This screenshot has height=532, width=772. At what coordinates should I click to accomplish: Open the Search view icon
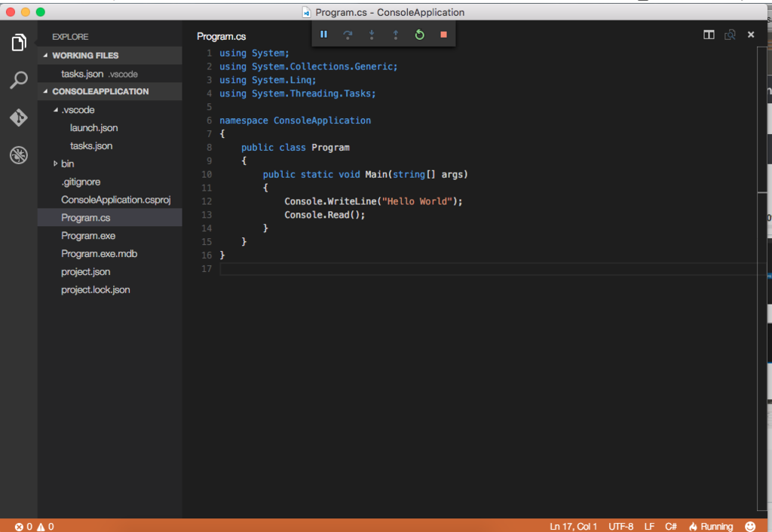coord(19,80)
